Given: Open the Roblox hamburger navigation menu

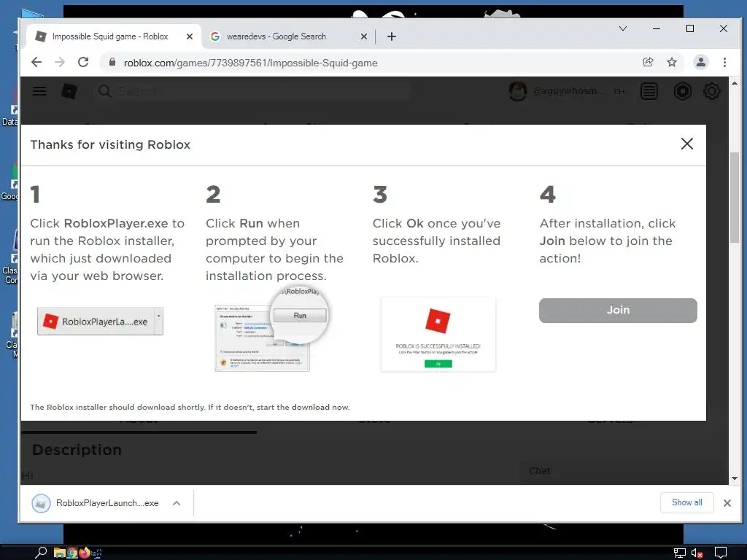Looking at the screenshot, I should coord(39,91).
